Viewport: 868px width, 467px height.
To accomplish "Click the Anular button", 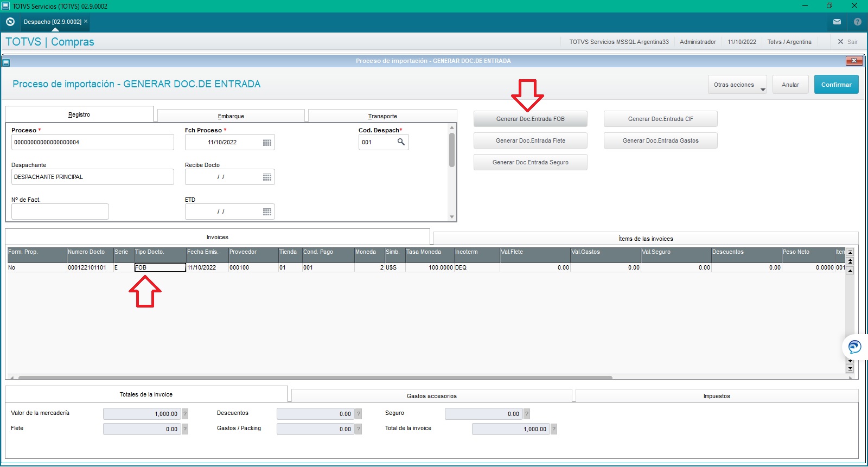I will click(x=790, y=85).
